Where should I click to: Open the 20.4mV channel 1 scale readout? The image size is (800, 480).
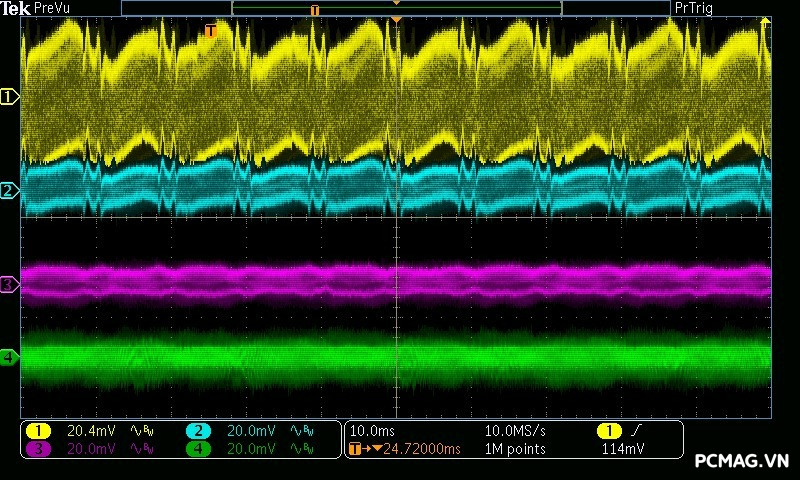tap(91, 431)
